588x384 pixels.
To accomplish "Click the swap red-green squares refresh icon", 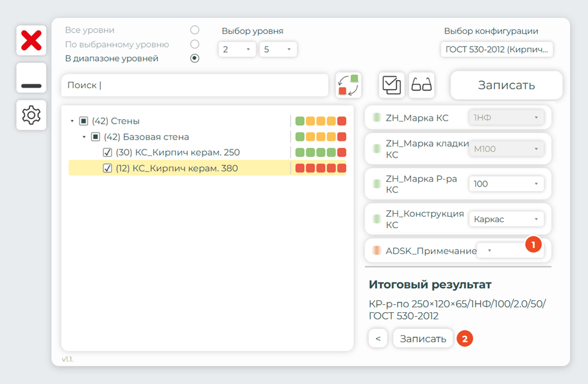I will point(348,85).
